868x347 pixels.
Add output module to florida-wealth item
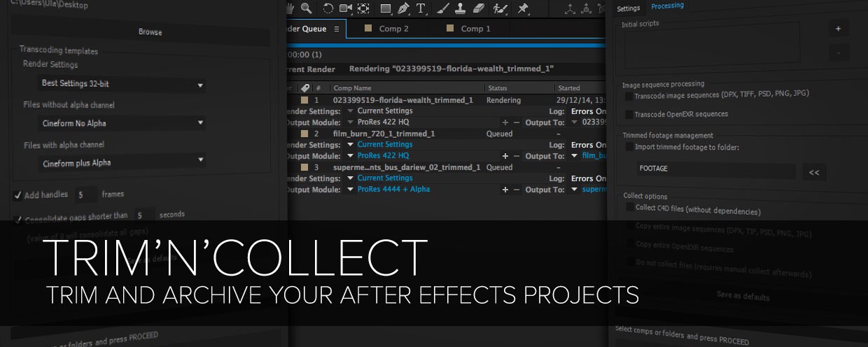505,122
